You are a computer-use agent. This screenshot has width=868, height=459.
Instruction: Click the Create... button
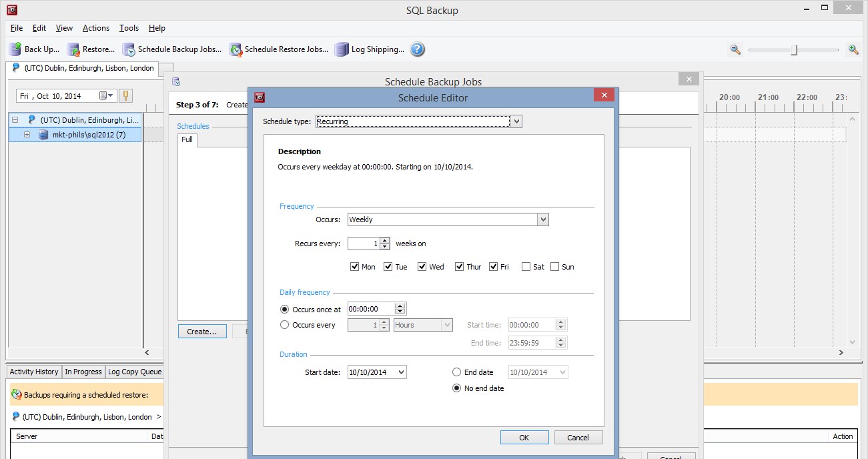202,332
